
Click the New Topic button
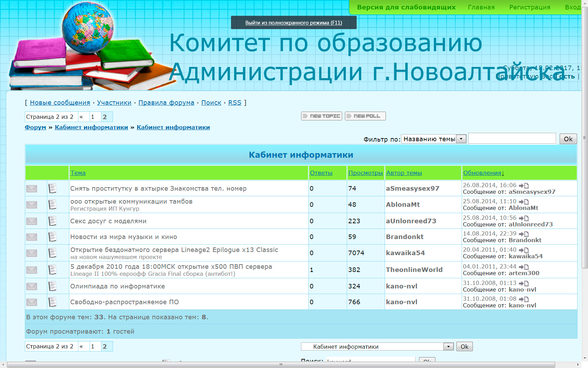(321, 116)
